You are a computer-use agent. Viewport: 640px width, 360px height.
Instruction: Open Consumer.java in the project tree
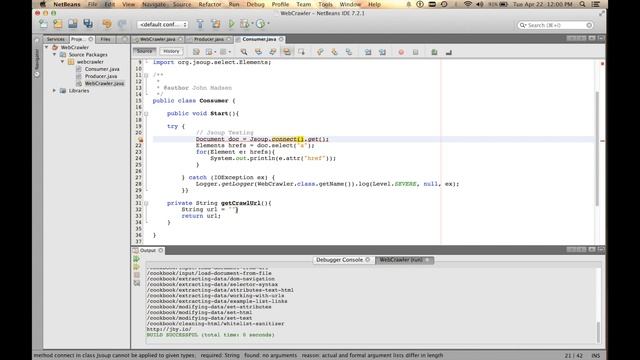click(x=102, y=69)
